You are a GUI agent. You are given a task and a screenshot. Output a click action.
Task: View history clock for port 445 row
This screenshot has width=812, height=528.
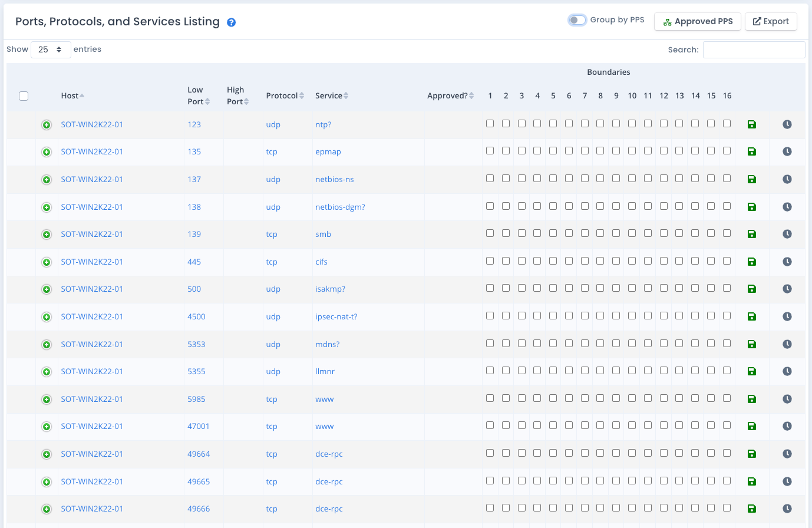[x=787, y=262]
